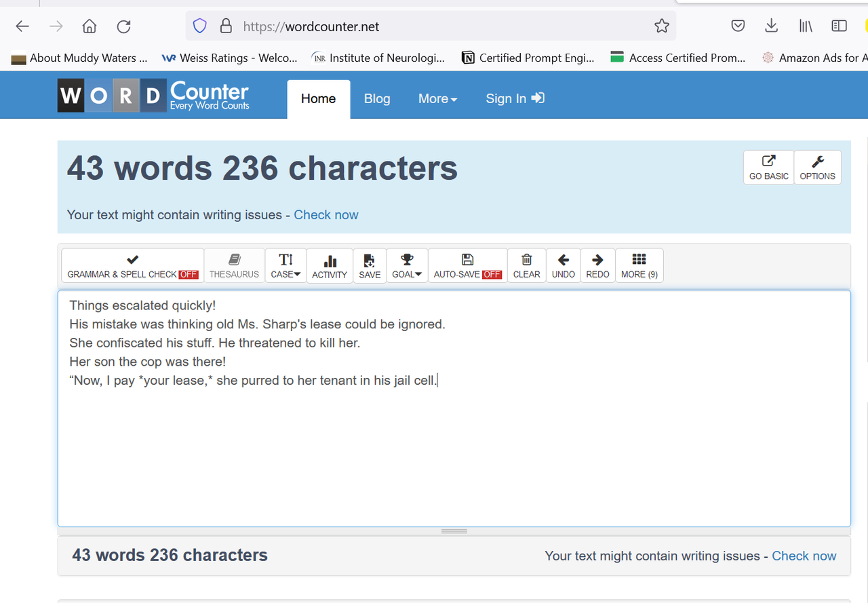Image resolution: width=868 pixels, height=614 pixels.
Task: Click the WordCounter logo
Action: click(x=154, y=96)
